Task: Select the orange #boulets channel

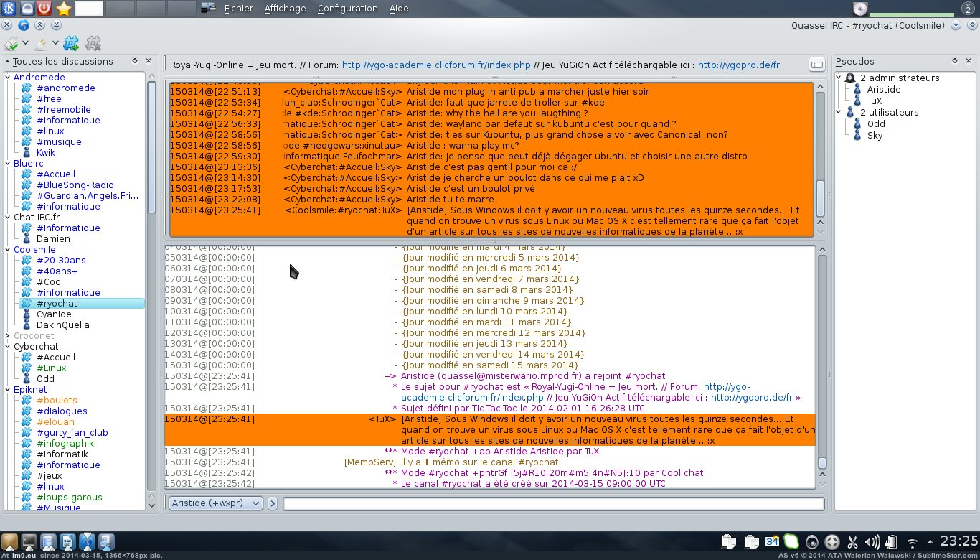Action: (x=57, y=401)
